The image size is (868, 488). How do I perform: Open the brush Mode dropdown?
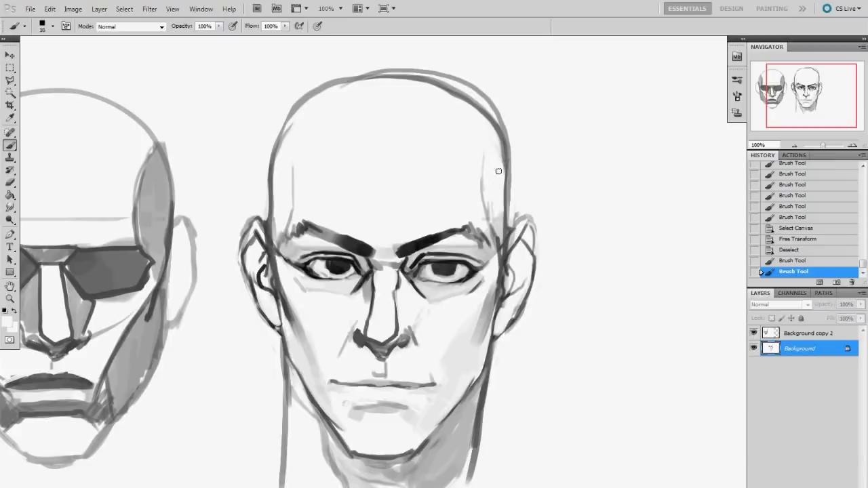coord(130,26)
